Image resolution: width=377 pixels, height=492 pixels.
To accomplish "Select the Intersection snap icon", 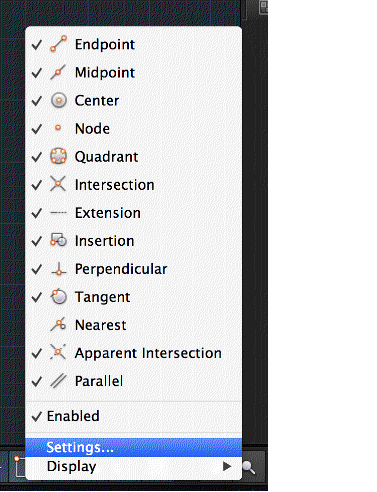I will (x=58, y=184).
